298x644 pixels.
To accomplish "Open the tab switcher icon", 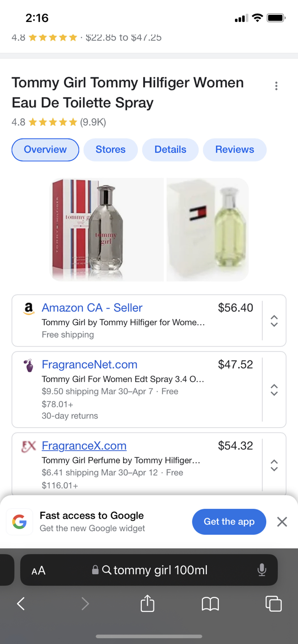I will coord(273,603).
